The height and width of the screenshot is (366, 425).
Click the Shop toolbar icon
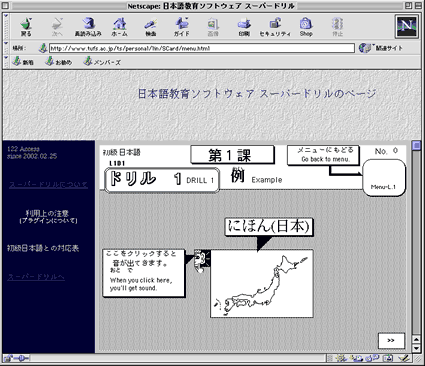pos(306,27)
